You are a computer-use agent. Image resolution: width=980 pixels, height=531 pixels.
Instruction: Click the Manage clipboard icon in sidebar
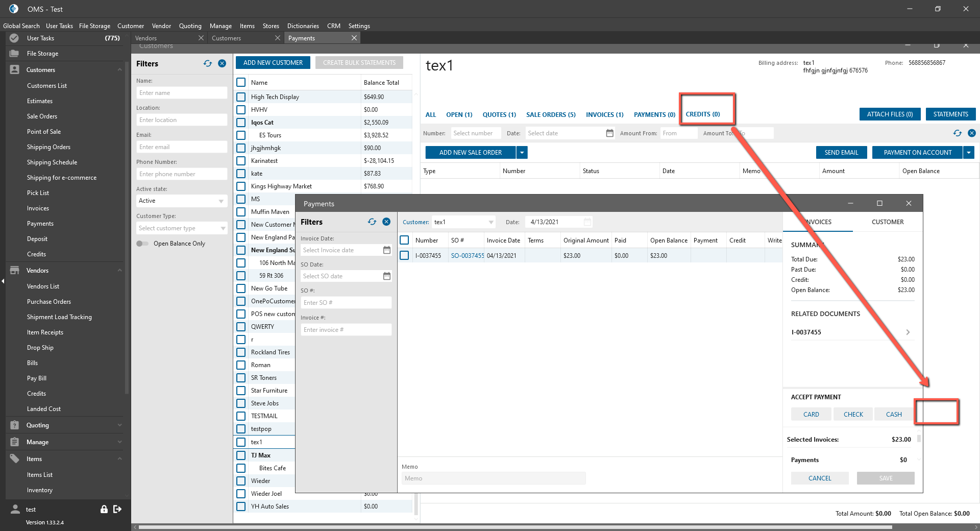pyautogui.click(x=14, y=442)
